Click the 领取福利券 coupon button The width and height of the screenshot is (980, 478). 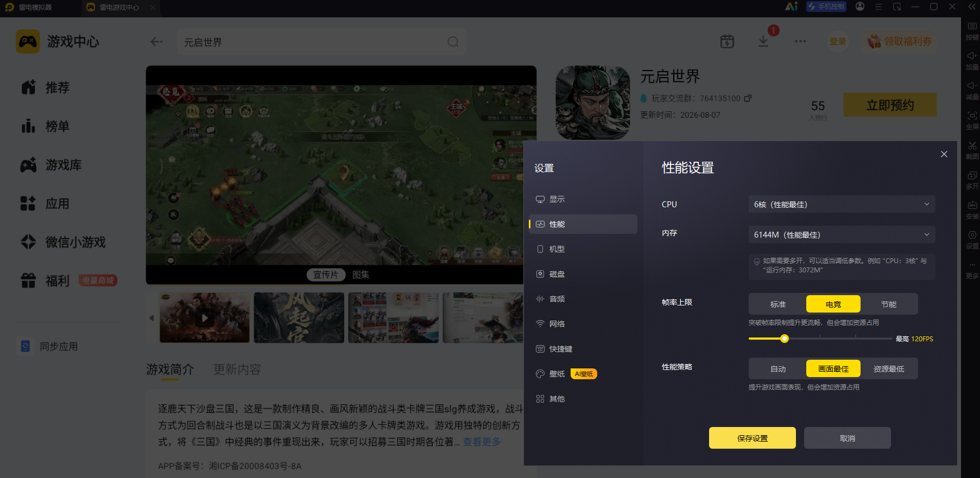click(900, 41)
